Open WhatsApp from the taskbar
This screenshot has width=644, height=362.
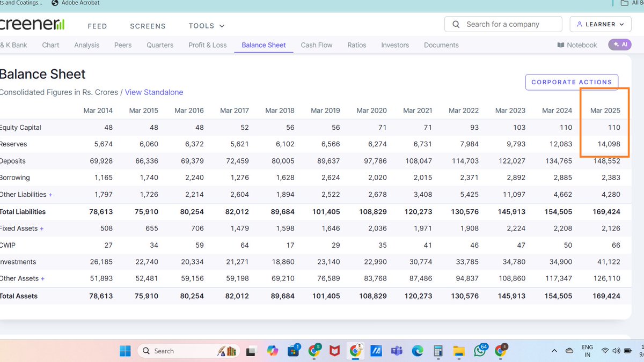[480, 351]
